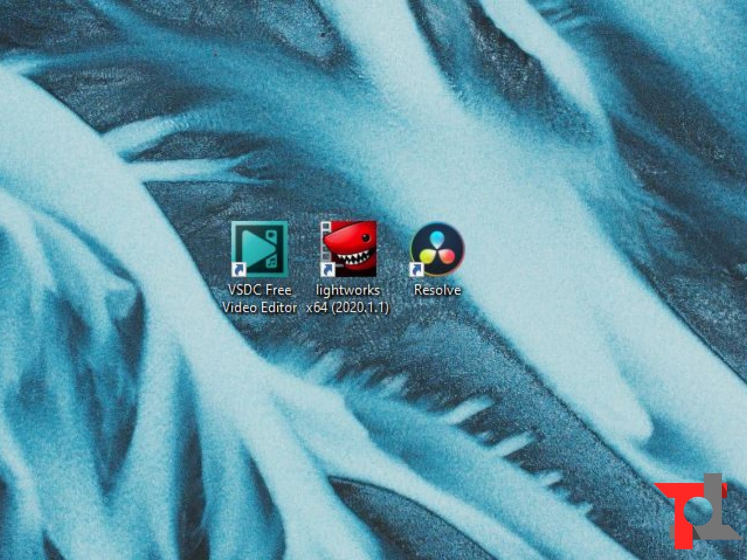Image resolution: width=747 pixels, height=560 pixels.
Task: Select the DaVinci Resolve desktop icon
Action: [x=438, y=249]
